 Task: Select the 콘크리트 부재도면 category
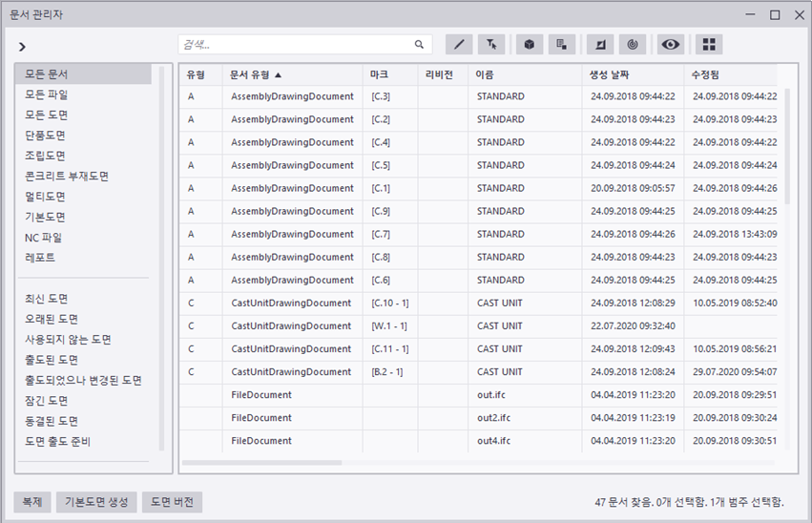83,176
